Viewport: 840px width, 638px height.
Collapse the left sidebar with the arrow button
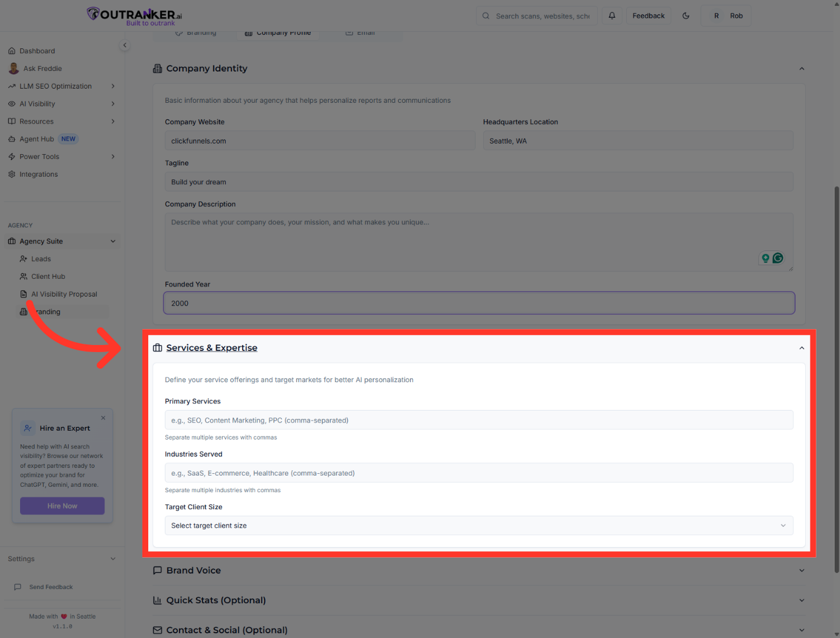[x=125, y=45]
